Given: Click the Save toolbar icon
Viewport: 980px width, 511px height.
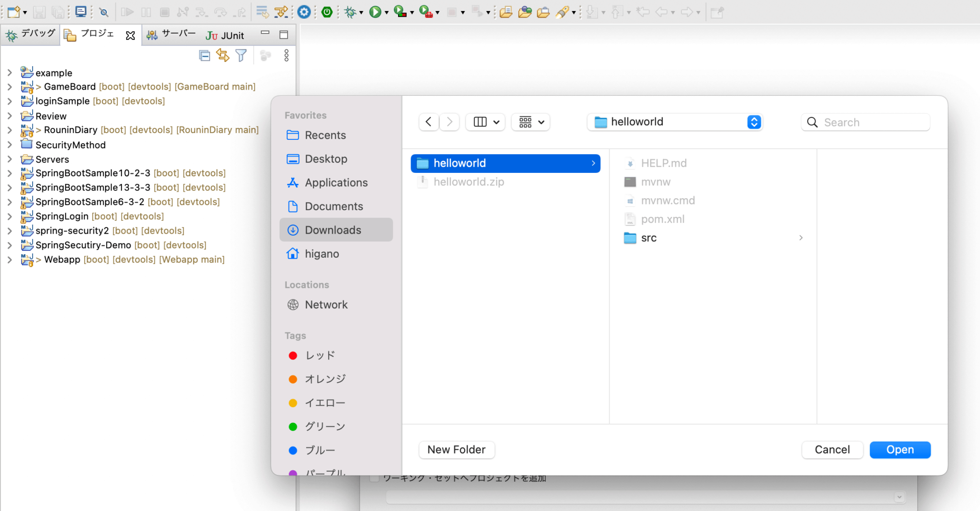Looking at the screenshot, I should pos(40,12).
